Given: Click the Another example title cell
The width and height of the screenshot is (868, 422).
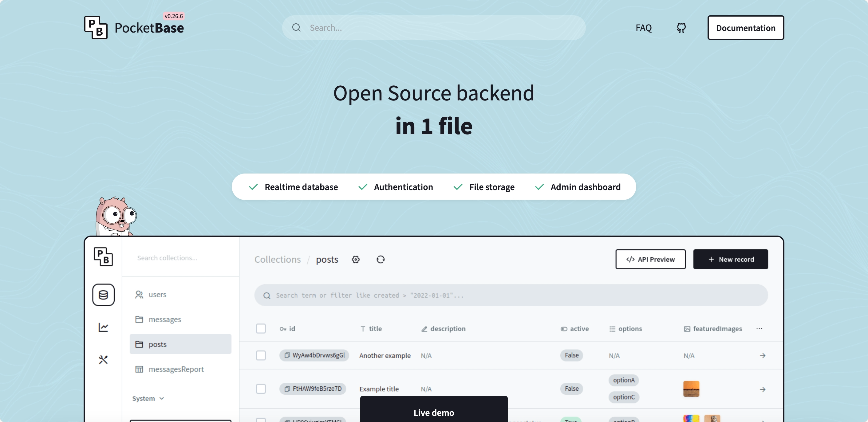Looking at the screenshot, I should (385, 356).
